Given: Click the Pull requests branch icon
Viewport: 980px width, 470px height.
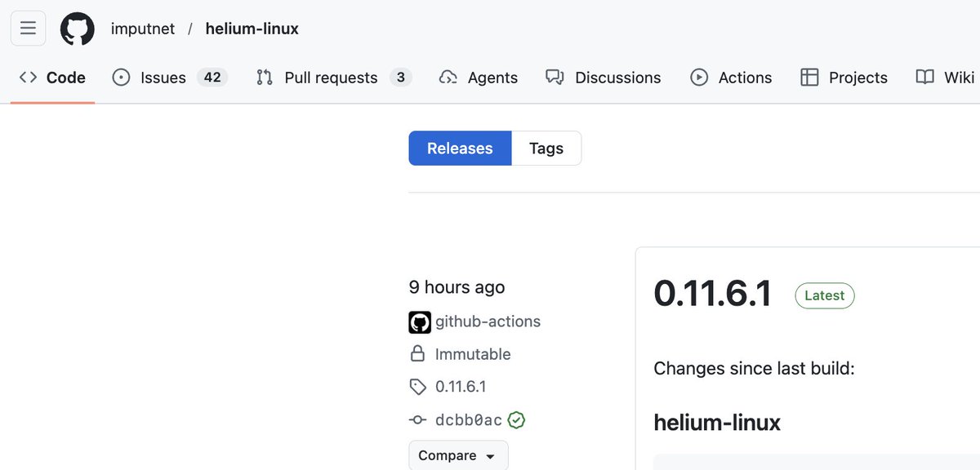Looking at the screenshot, I should pyautogui.click(x=265, y=78).
